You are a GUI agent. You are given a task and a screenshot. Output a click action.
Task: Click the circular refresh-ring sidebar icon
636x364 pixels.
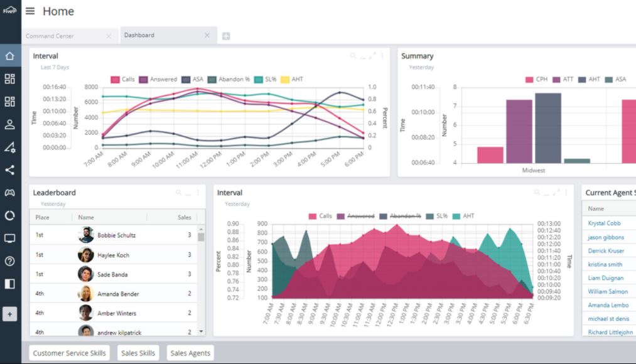pyautogui.click(x=10, y=215)
